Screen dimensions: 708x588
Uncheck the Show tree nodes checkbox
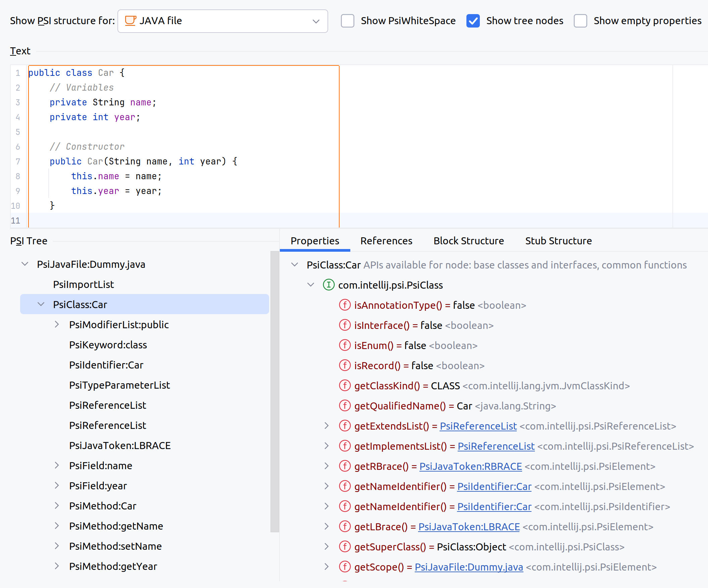point(473,21)
